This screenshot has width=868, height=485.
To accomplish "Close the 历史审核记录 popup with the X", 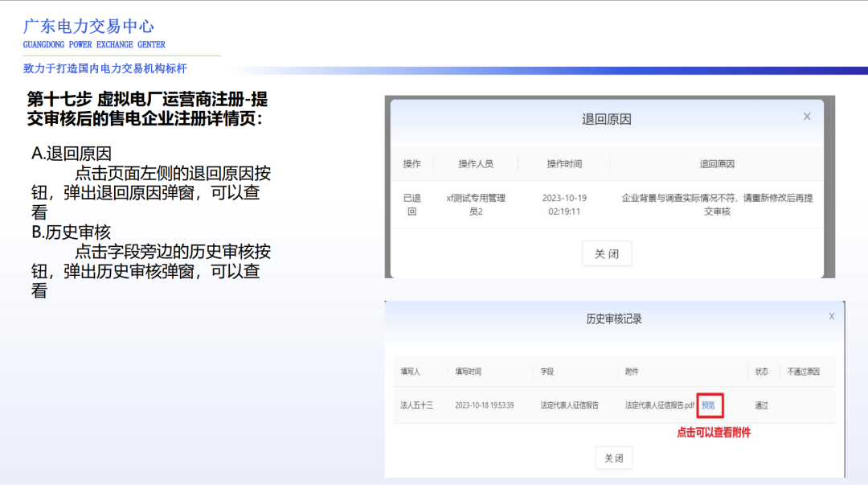I will click(x=831, y=316).
